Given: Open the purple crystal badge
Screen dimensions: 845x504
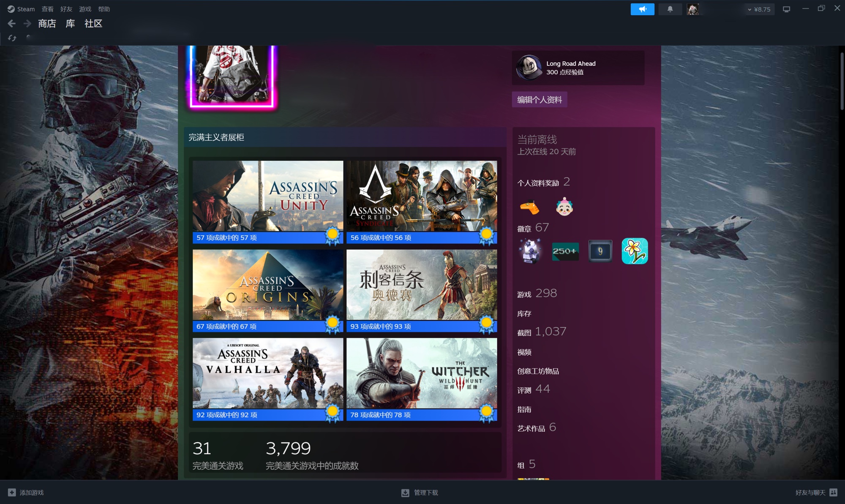Looking at the screenshot, I should (x=530, y=251).
